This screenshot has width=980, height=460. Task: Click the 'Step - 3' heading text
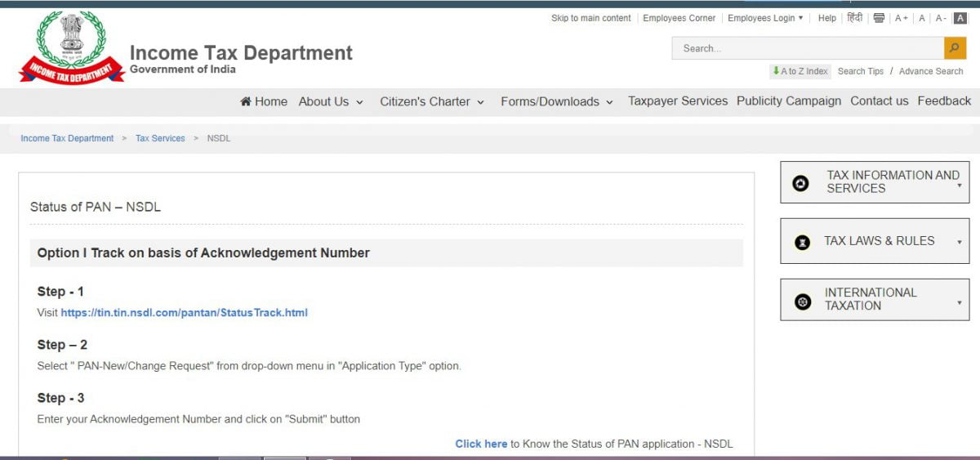(x=60, y=398)
